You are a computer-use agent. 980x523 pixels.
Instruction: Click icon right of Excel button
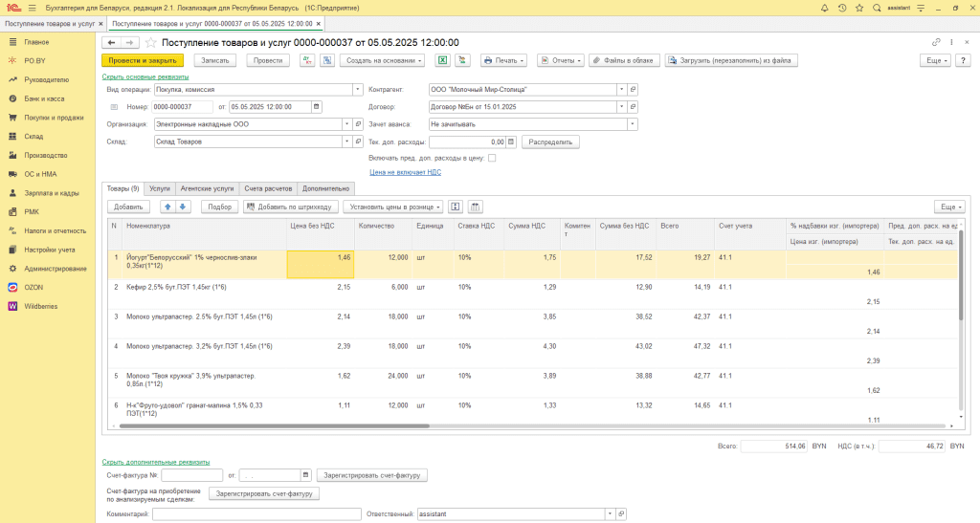pos(462,60)
